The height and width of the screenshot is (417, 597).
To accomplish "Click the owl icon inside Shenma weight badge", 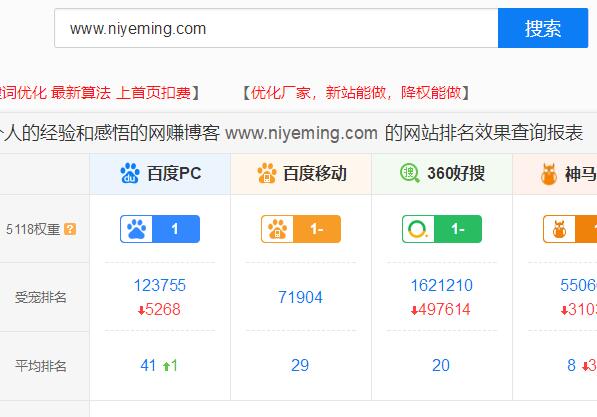I will pos(559,229).
